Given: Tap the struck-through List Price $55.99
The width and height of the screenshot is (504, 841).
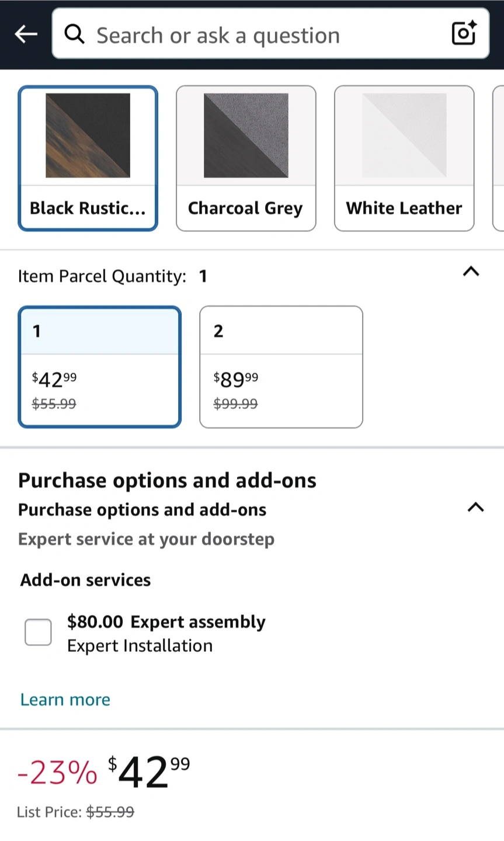Looking at the screenshot, I should coord(110,812).
